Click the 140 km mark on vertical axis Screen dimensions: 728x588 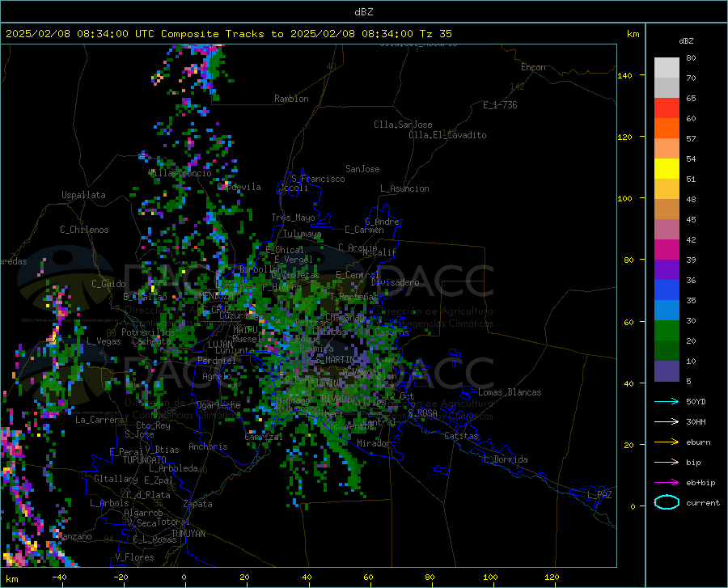624,75
